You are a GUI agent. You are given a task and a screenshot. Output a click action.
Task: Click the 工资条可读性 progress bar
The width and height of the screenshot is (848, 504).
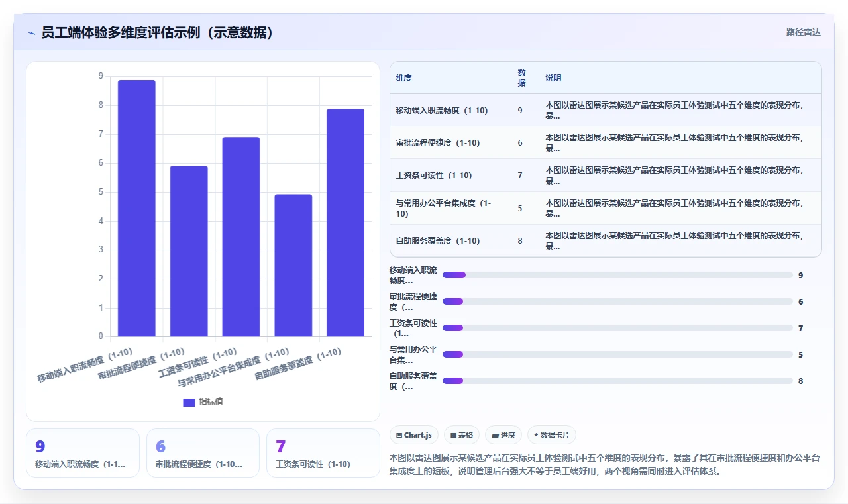(617, 328)
